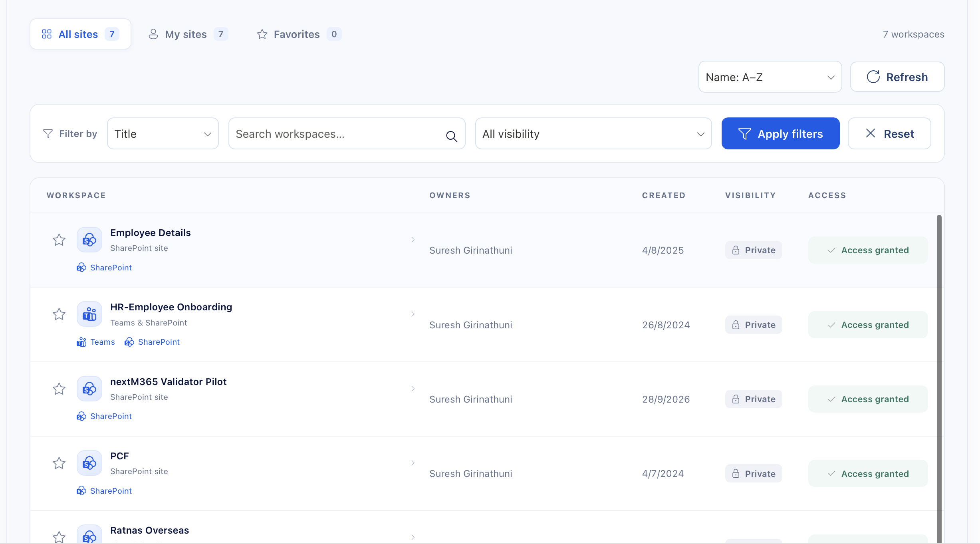Screen dimensions: 980x544
Task: Favorite the HR-Employee Onboarding workspace star
Action: pyautogui.click(x=59, y=314)
